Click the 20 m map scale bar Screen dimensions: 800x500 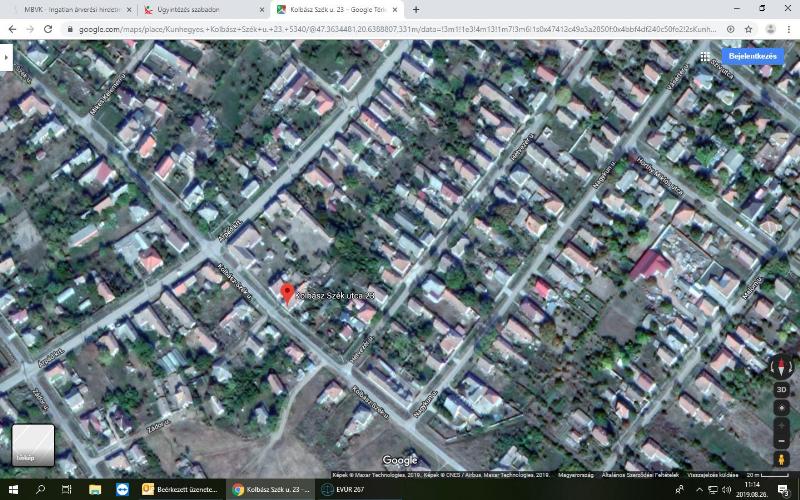pyautogui.click(x=767, y=475)
